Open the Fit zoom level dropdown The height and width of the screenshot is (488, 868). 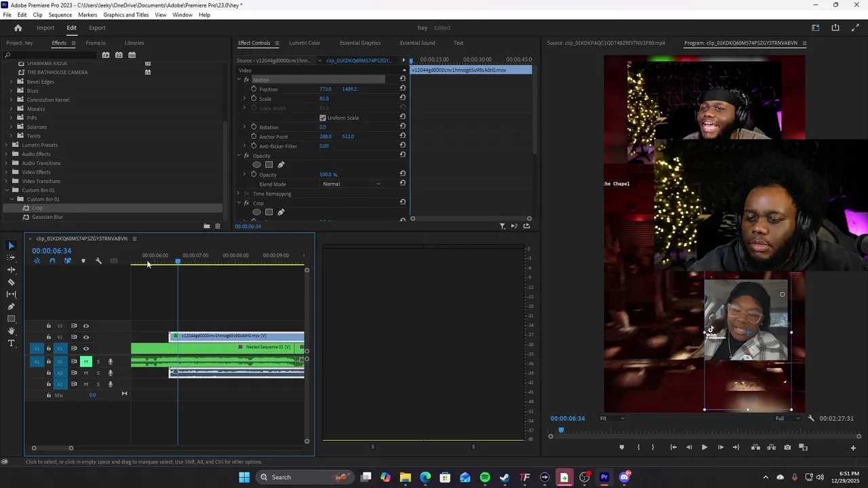tap(612, 418)
